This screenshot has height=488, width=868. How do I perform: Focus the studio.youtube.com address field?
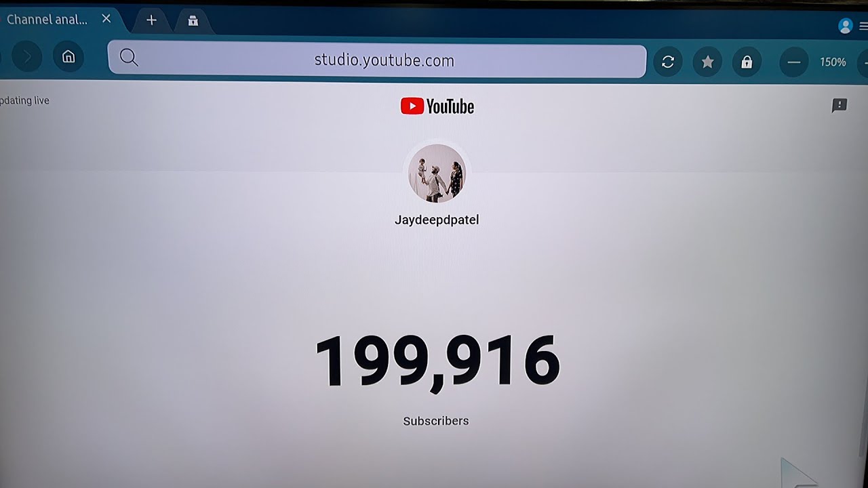[x=377, y=61]
